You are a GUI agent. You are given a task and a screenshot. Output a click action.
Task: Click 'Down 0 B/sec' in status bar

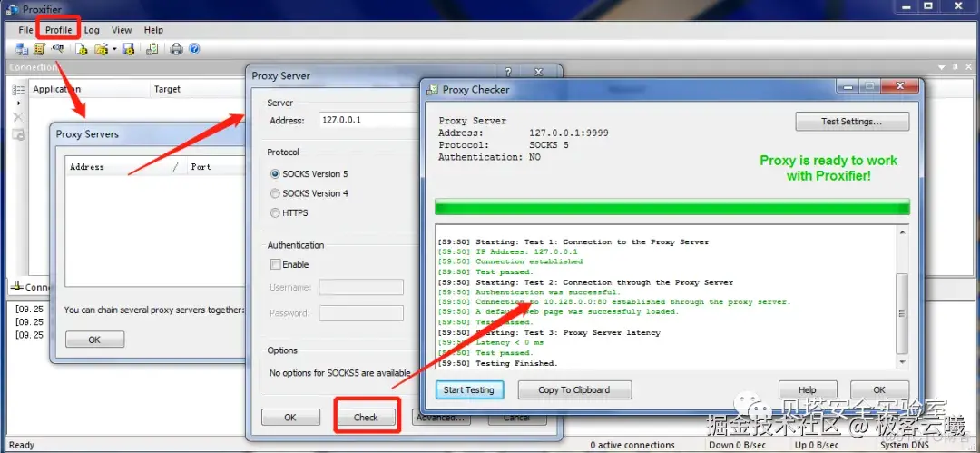pos(738,445)
